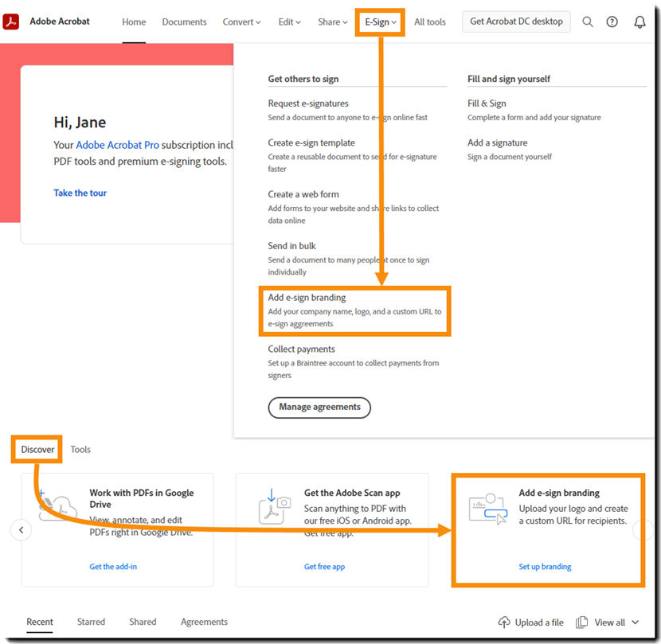Open the Documents tab
Viewport: 661px width, 644px height.
184,22
